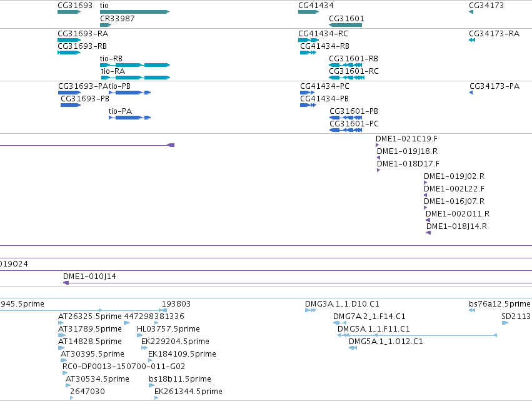
Task: Click the CG34173 gene label
Action: point(486,6)
